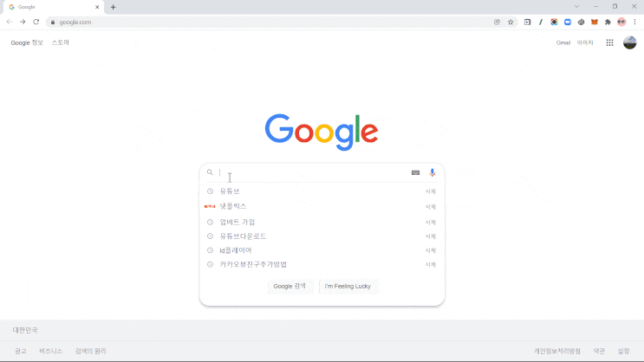The image size is (644, 362).
Task: Click the Google 검색 button
Action: click(290, 286)
